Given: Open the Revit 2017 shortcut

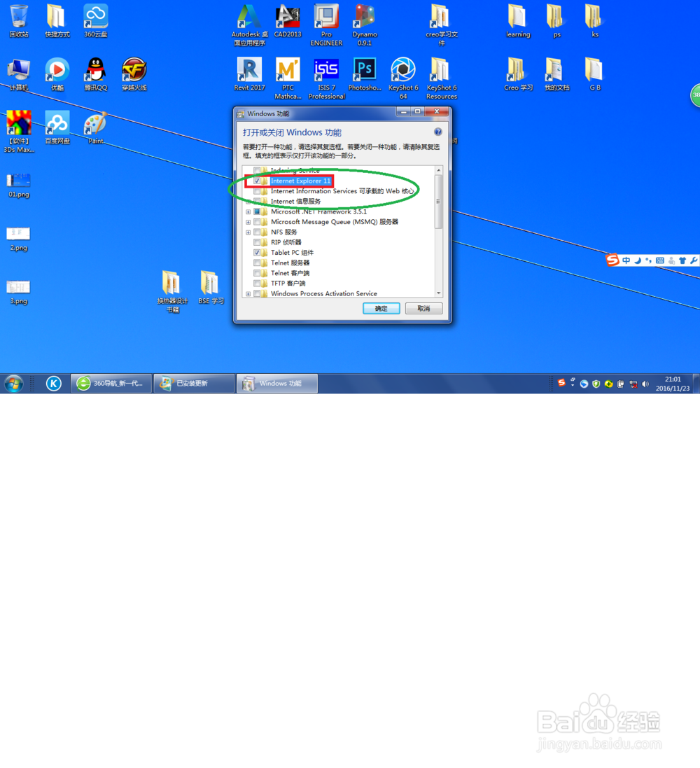Looking at the screenshot, I should click(x=249, y=74).
